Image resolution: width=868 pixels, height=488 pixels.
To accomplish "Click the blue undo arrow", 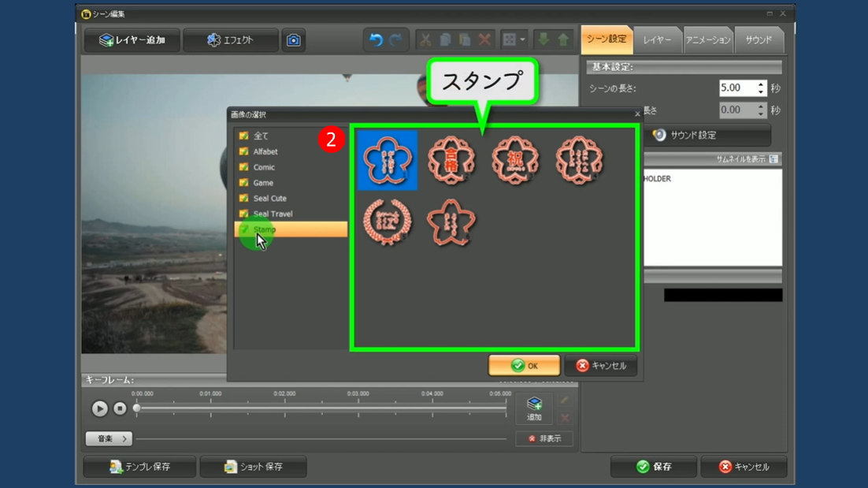I will 376,40.
